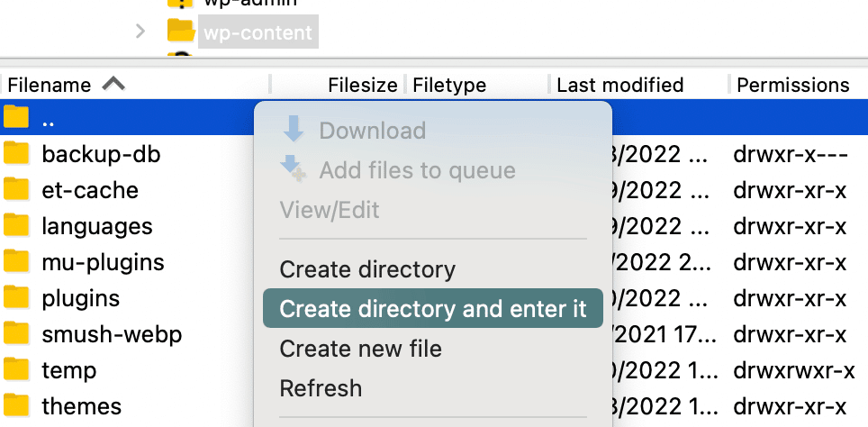The width and height of the screenshot is (868, 427).
Task: Select Create directory and enter it
Action: 433,309
